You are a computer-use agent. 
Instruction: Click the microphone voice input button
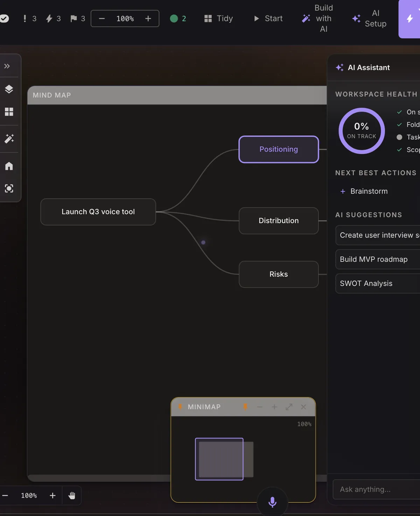272,502
